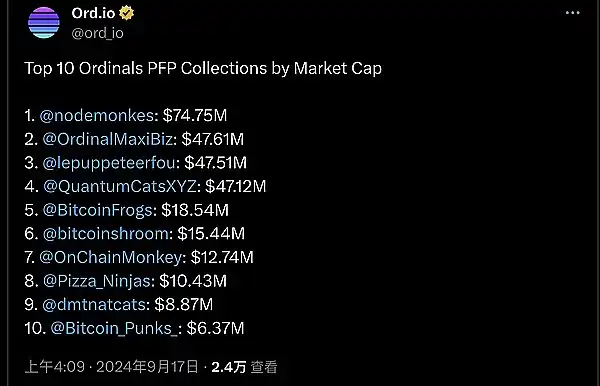The image size is (600, 386).
Task: Open the 2024年9月17日 post date
Action: [x=147, y=367]
